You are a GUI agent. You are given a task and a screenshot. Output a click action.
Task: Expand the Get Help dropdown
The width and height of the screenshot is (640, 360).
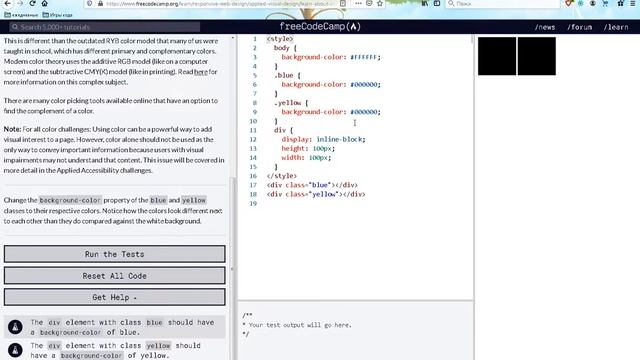point(115,297)
